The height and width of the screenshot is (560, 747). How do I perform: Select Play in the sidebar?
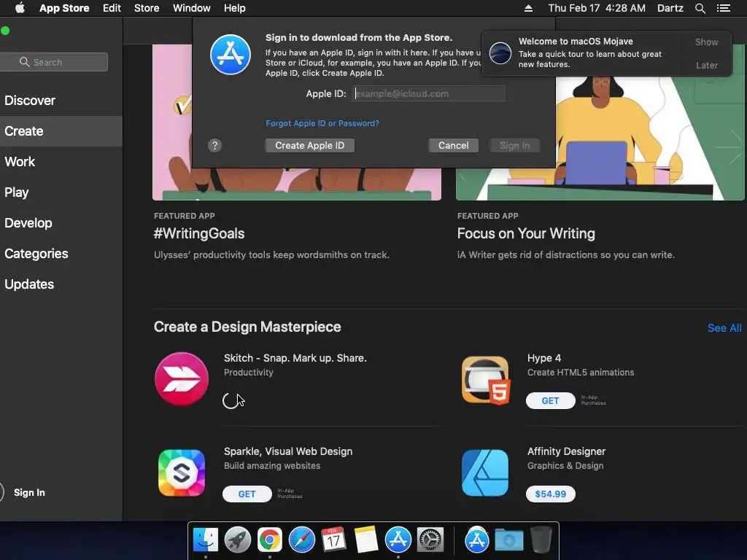(17, 192)
